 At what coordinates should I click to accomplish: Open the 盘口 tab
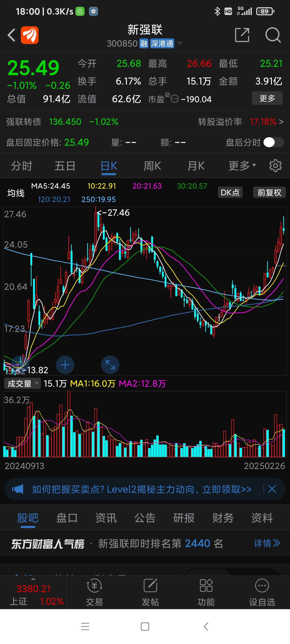67,518
